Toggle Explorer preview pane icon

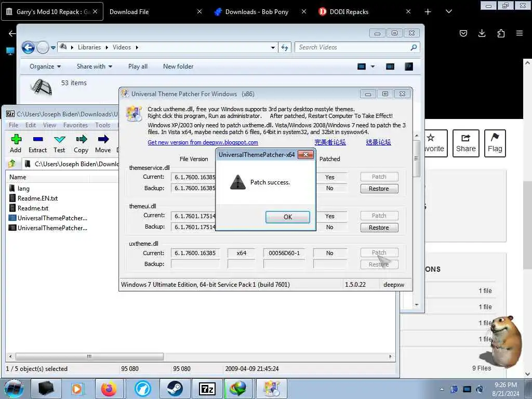click(x=390, y=66)
